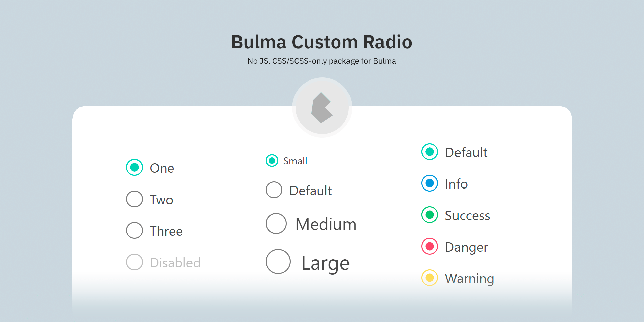Image resolution: width=644 pixels, height=322 pixels.
Task: Select the radio option Two
Action: [134, 199]
